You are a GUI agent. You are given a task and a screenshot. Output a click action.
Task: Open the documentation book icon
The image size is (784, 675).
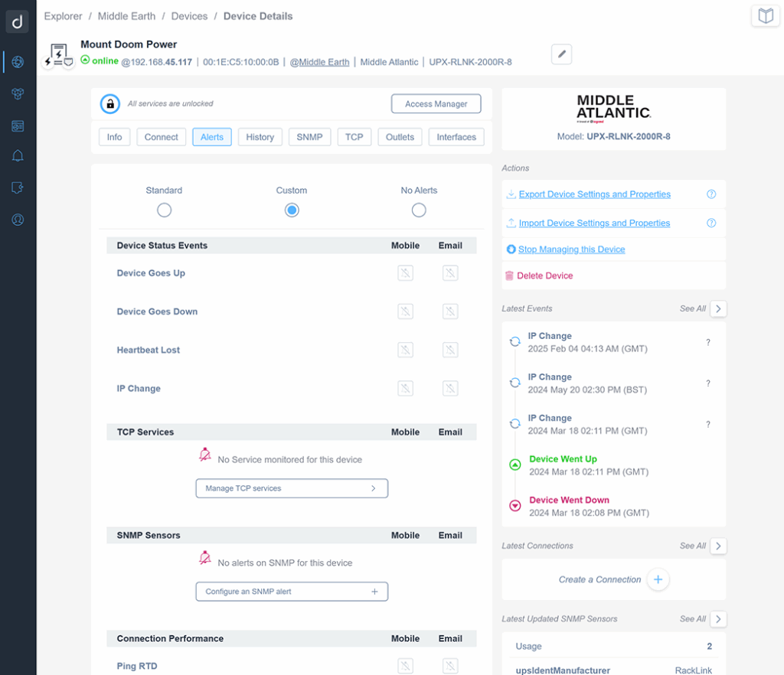point(765,16)
